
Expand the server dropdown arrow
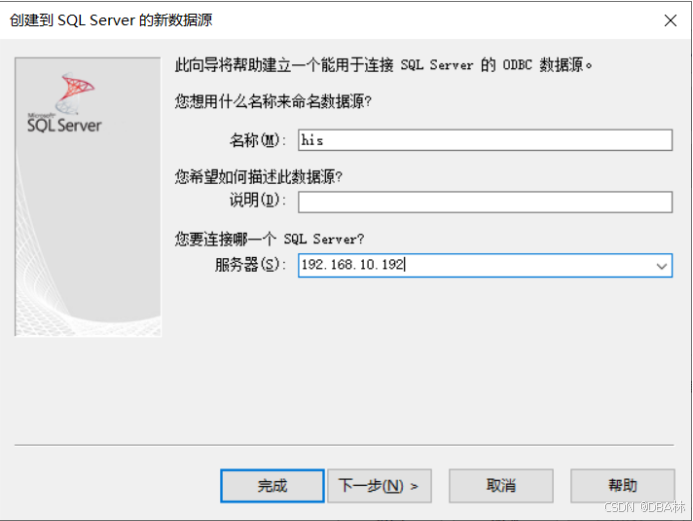point(662,266)
